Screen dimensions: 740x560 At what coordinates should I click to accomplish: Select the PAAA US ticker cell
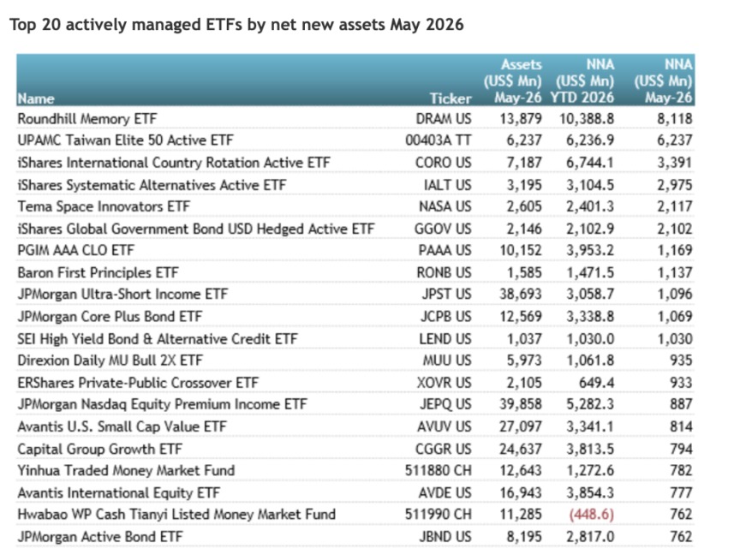click(x=445, y=250)
